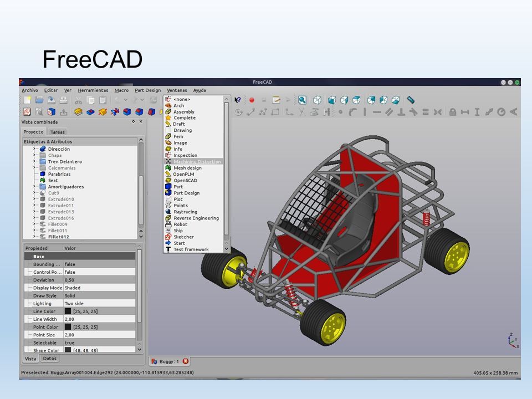The image size is (532, 399).
Task: Open the Archivo menu
Action: (30, 90)
